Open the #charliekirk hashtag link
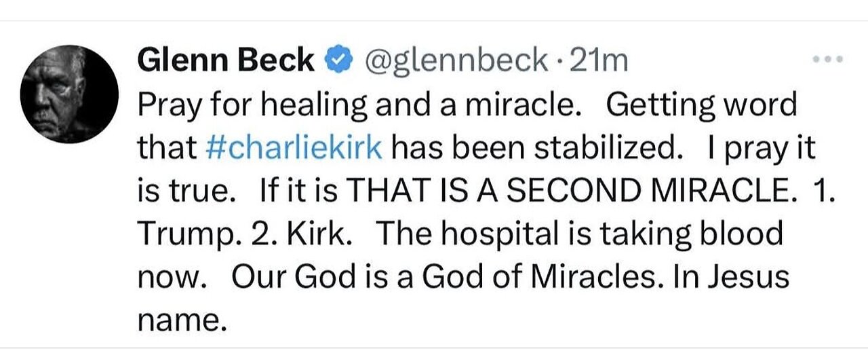Image resolution: width=868 pixels, height=351 pixels. pos(292,149)
